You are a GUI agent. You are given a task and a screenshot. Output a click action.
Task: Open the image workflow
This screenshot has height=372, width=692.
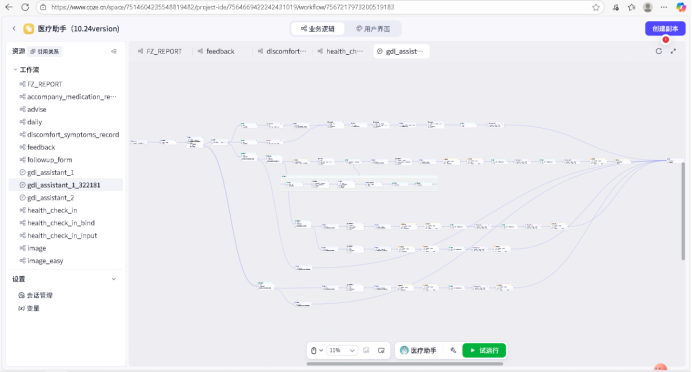tap(65, 248)
